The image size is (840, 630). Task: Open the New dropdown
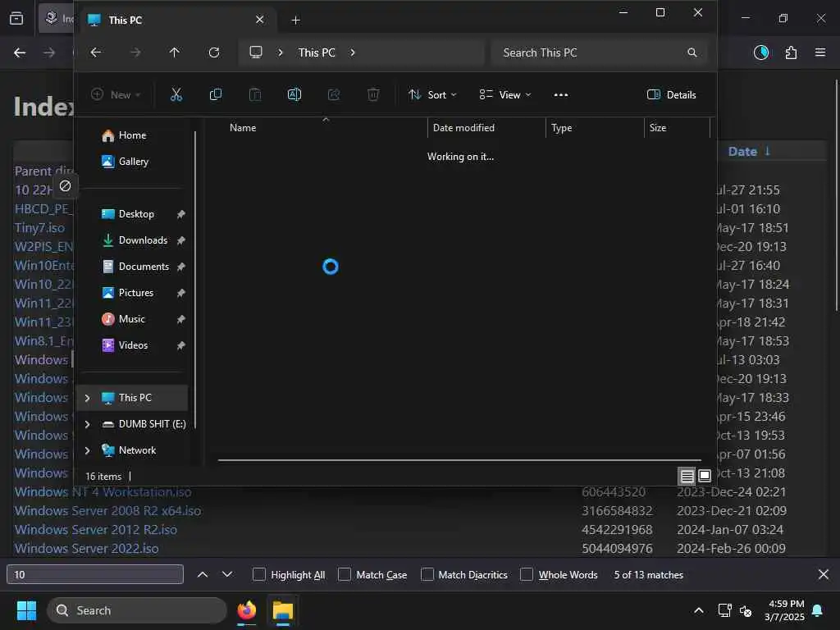tap(115, 95)
